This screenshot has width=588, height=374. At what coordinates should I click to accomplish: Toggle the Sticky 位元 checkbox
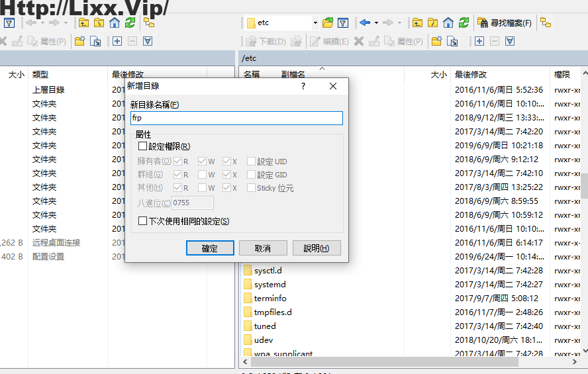point(251,187)
